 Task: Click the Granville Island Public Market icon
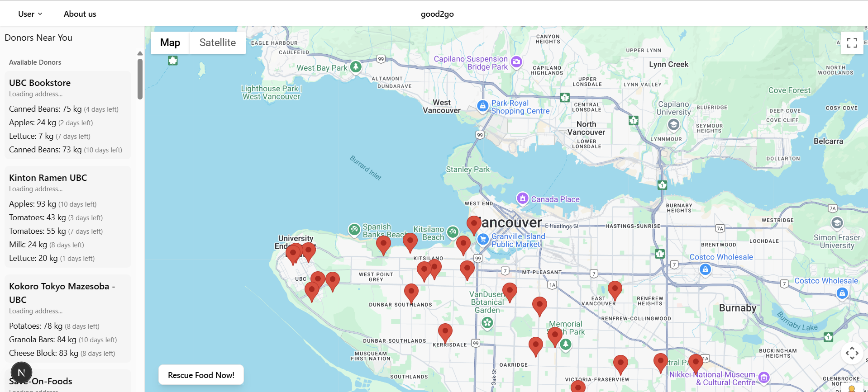[x=483, y=239]
